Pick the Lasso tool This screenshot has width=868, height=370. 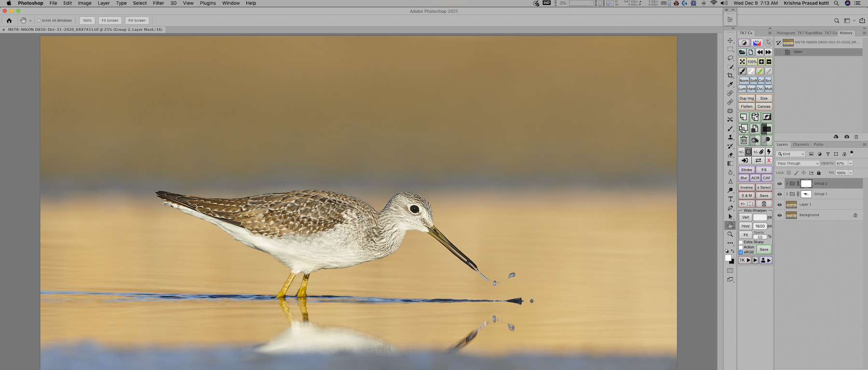[730, 58]
